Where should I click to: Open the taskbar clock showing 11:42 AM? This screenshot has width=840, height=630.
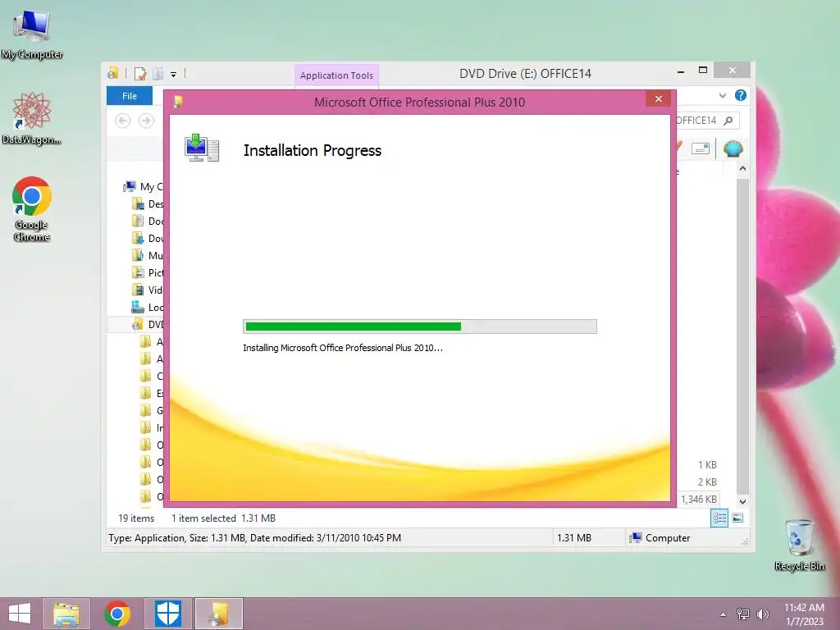tap(804, 614)
